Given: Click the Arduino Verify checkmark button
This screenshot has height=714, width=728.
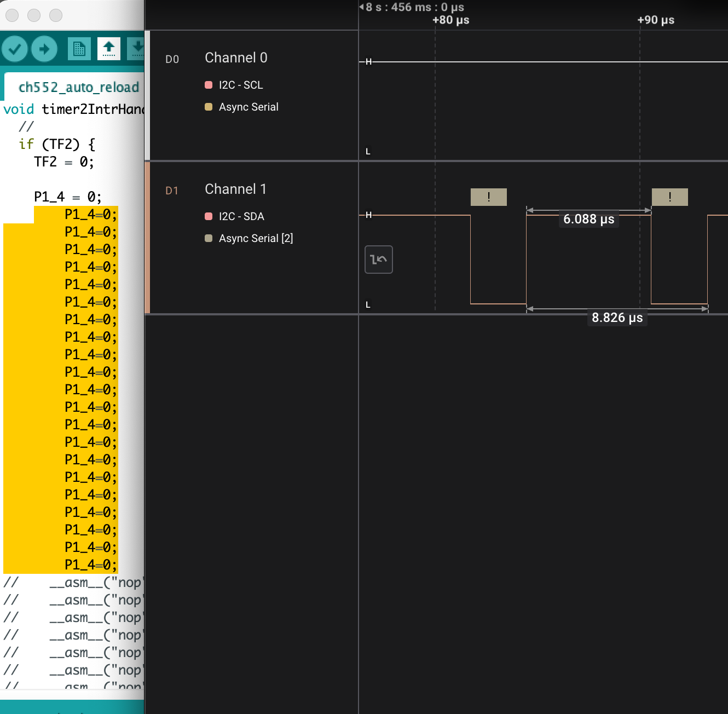Looking at the screenshot, I should tap(15, 49).
